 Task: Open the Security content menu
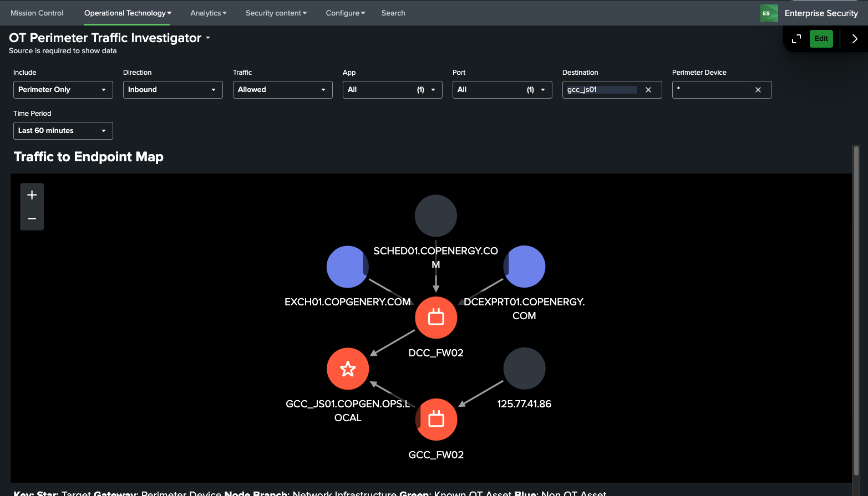276,13
